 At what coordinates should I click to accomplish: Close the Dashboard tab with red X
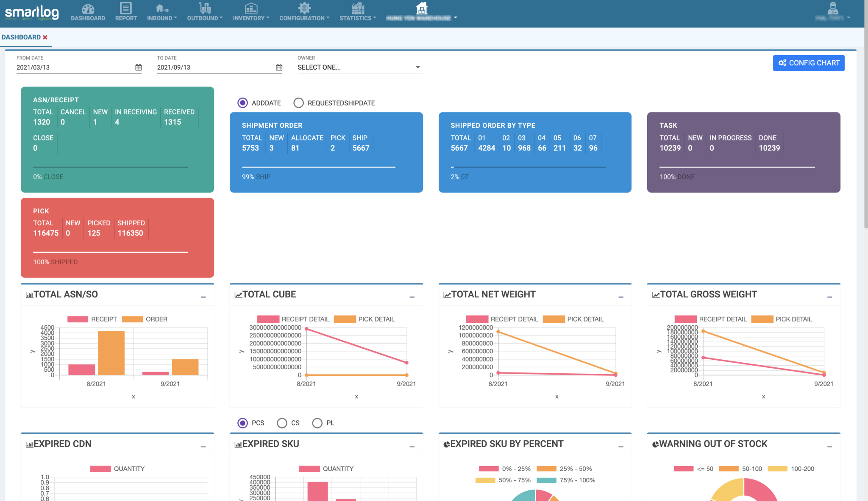coord(45,37)
